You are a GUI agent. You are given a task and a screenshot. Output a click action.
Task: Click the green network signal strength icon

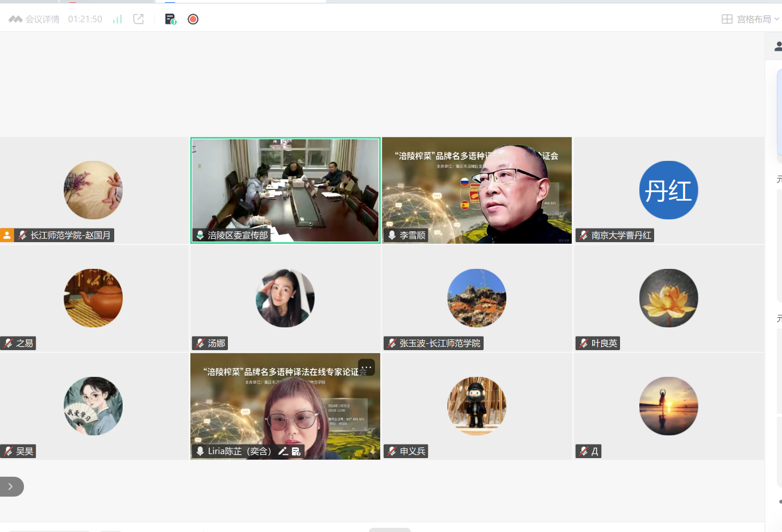[118, 19]
